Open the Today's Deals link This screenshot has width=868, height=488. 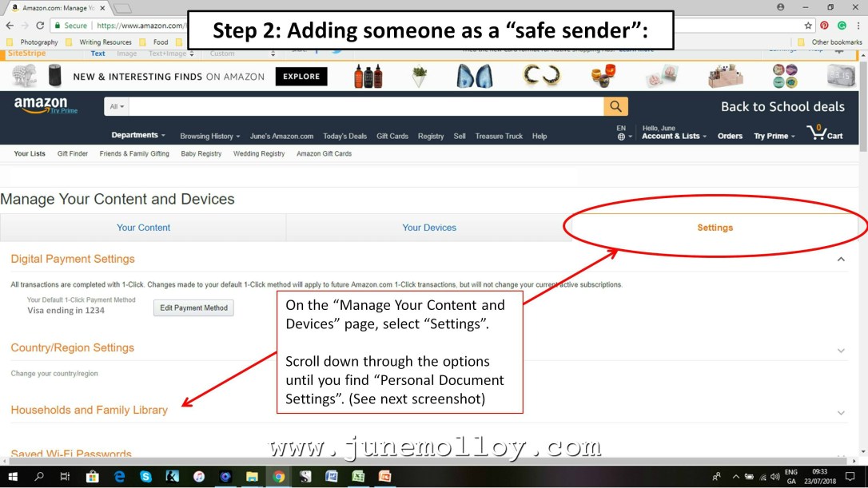[x=344, y=136]
